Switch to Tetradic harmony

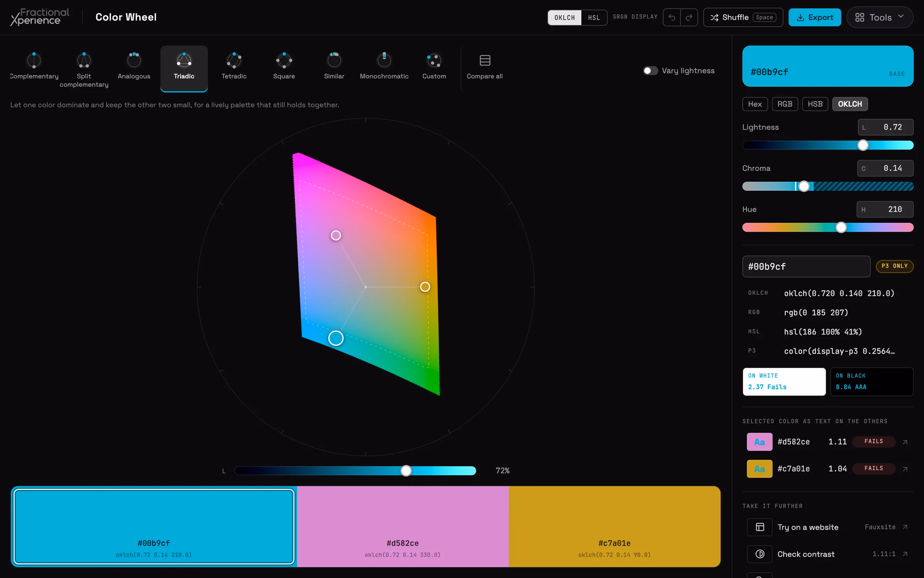[x=234, y=69]
